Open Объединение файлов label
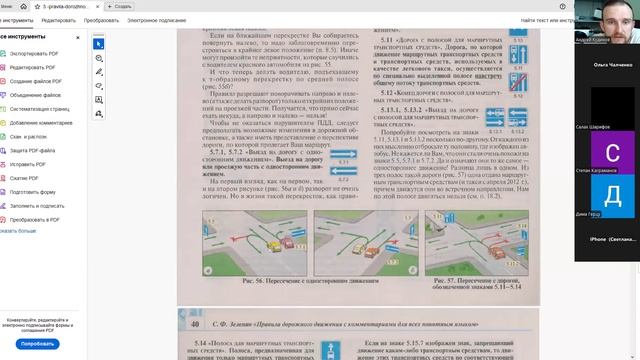Image resolution: width=640 pixels, height=360 pixels. click(35, 95)
